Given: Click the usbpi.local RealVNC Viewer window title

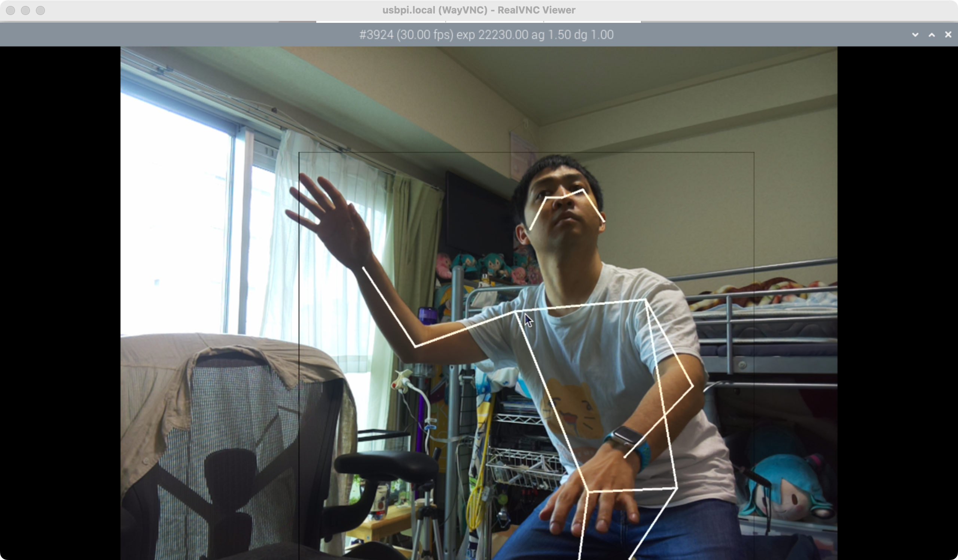Looking at the screenshot, I should point(478,10).
